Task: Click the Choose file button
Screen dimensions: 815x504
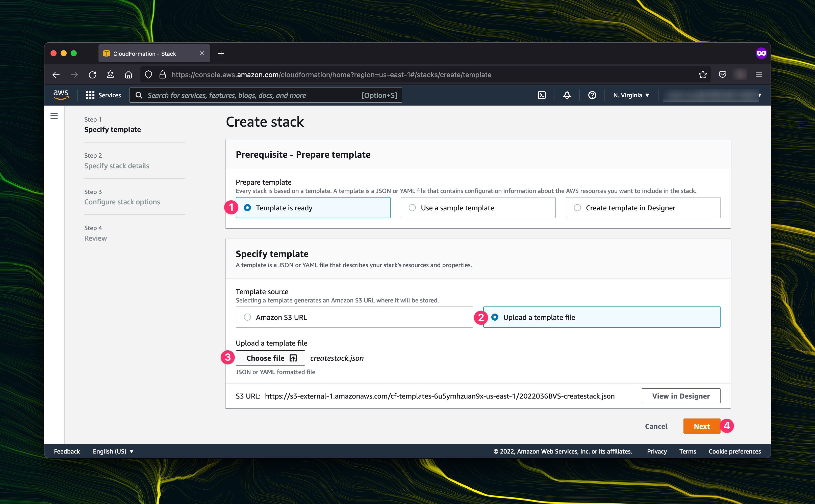Action: (270, 358)
